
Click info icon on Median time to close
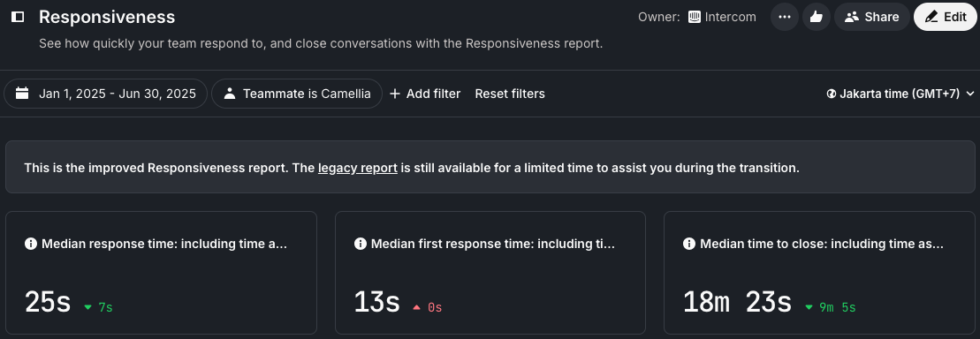coord(688,245)
